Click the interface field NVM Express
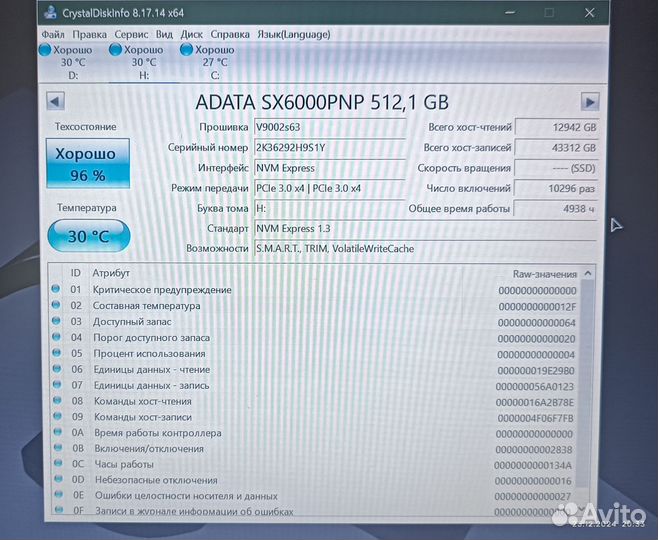658x540 pixels. click(330, 168)
